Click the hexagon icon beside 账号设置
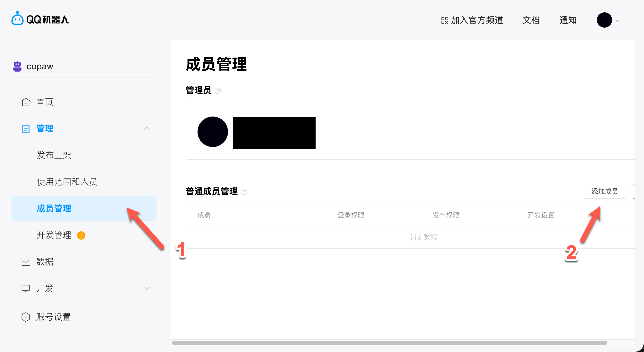 click(25, 317)
